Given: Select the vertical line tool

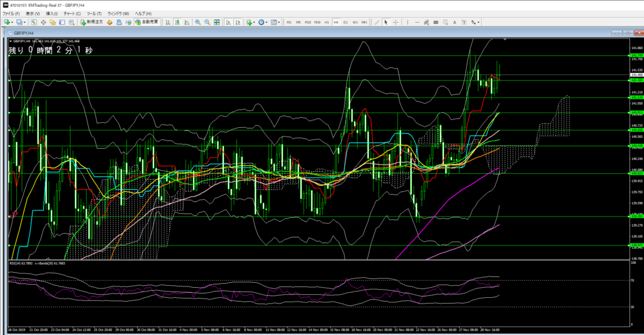Looking at the screenshot, I should pyautogui.click(x=408, y=22).
